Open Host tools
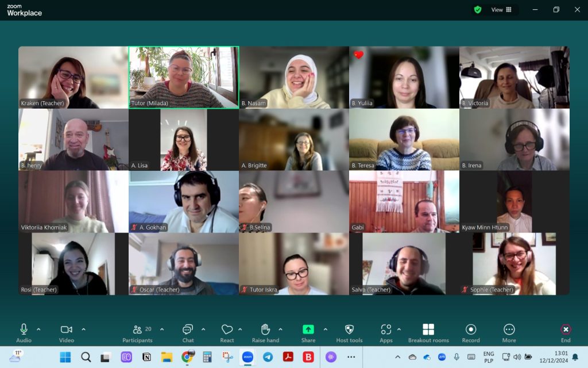Image resolution: width=588 pixels, height=368 pixels. coord(349,333)
